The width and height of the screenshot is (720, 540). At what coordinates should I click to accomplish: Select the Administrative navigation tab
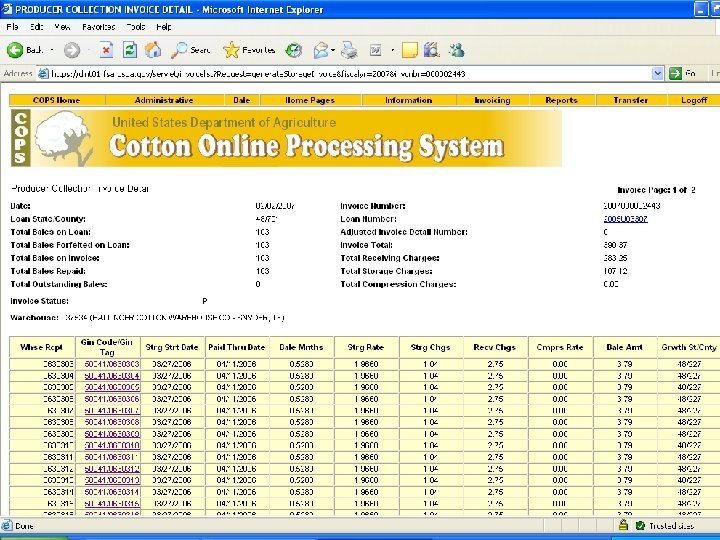tap(164, 100)
